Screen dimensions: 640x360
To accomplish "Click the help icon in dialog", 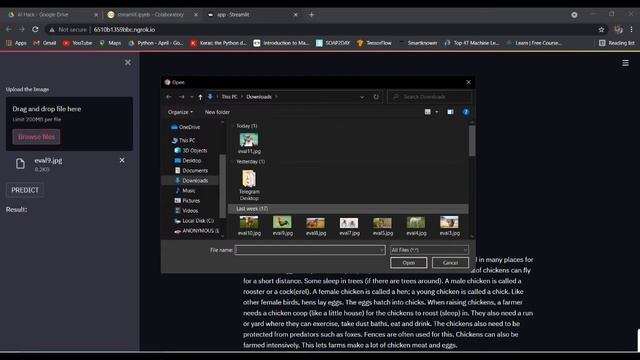I will (466, 112).
